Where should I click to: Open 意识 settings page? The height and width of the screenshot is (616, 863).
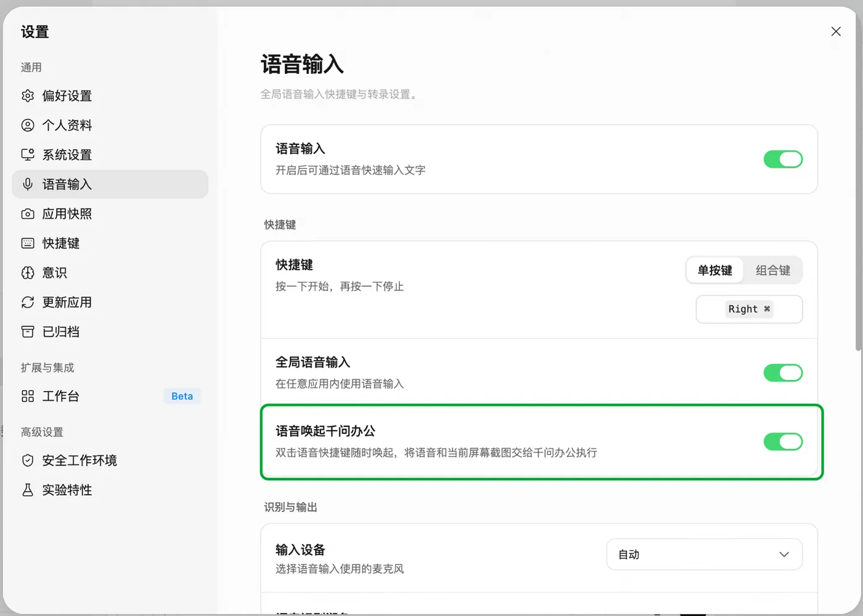click(x=110, y=273)
